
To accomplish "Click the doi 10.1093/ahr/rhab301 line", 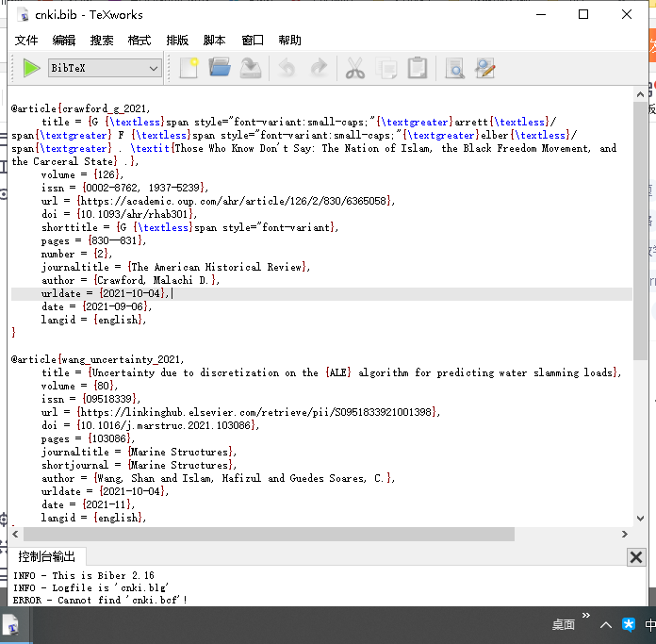I will [119, 214].
